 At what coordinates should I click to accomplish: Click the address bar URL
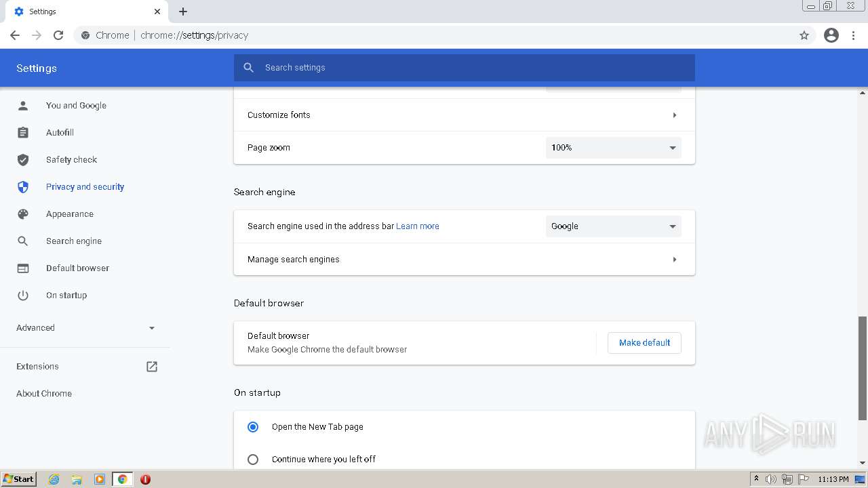click(x=195, y=35)
